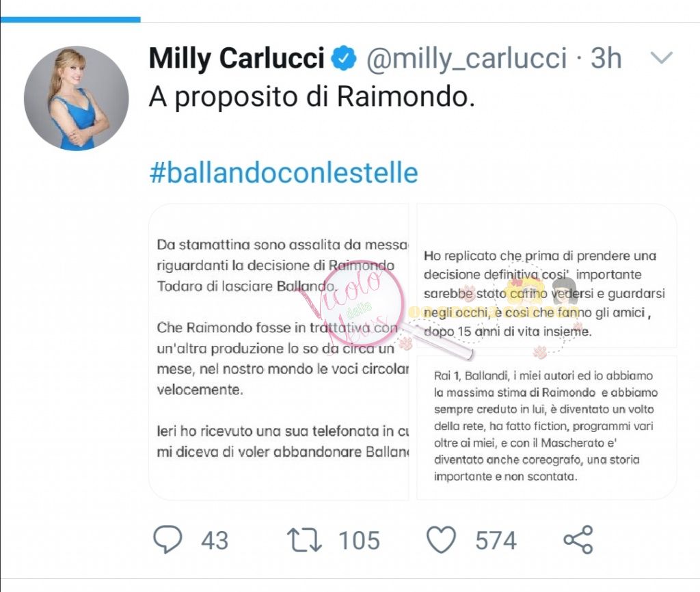Open the reply icon on the tweet
The width and height of the screenshot is (700, 592).
pyautogui.click(x=167, y=539)
